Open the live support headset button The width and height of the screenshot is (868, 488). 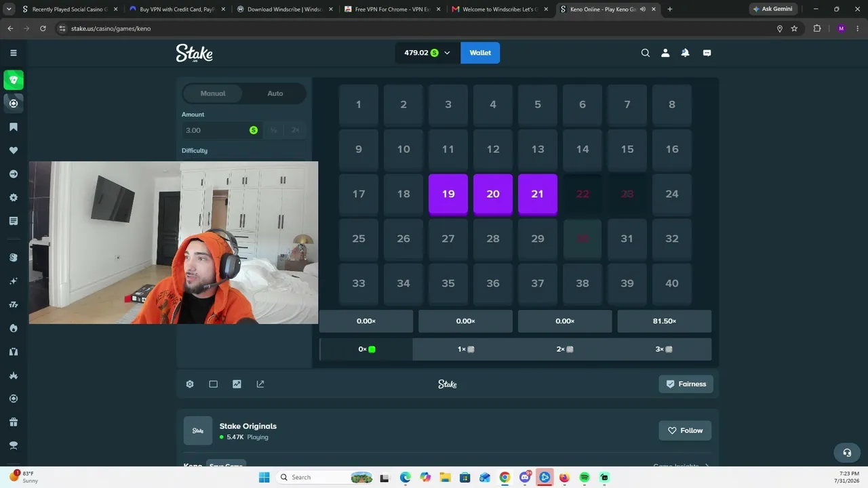[x=847, y=453]
